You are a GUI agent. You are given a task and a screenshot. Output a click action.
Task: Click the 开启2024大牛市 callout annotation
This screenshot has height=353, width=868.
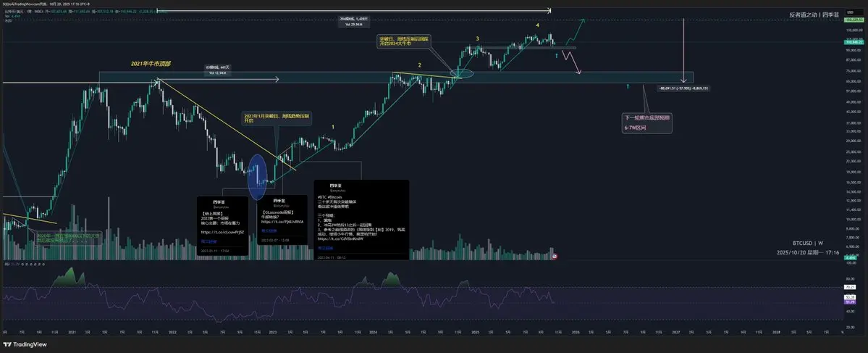pos(404,42)
